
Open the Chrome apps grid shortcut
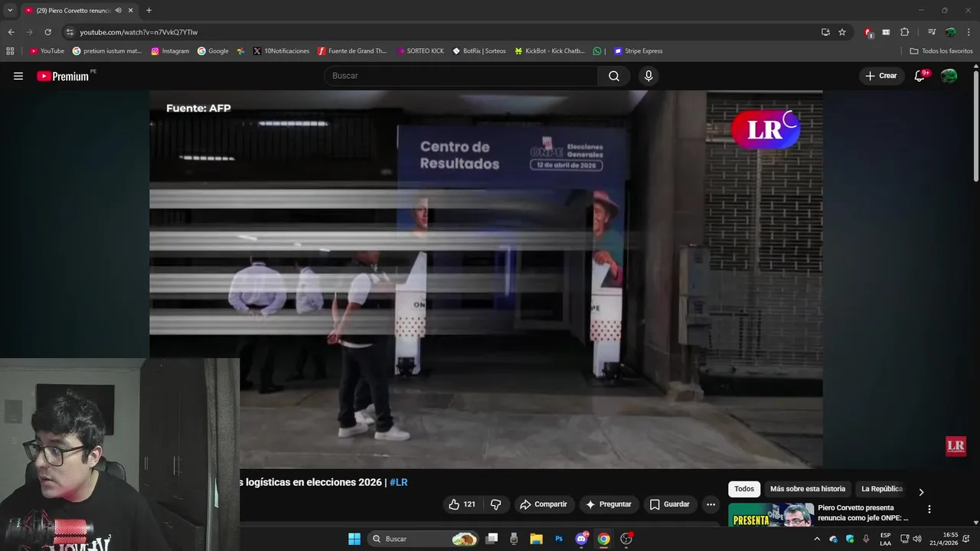click(10, 51)
